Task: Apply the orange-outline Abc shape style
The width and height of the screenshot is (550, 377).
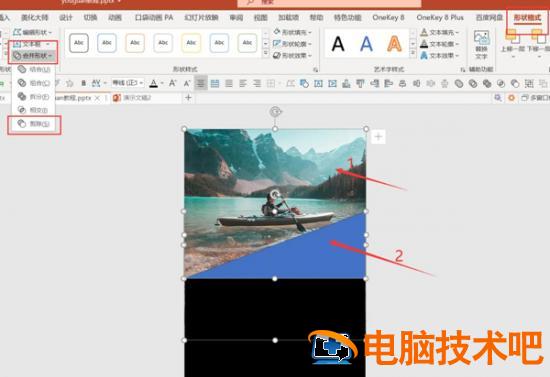Action: [135, 43]
